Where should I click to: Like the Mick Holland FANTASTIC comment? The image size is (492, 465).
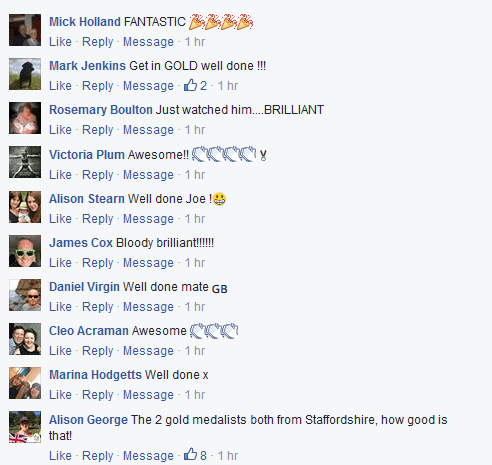[60, 42]
